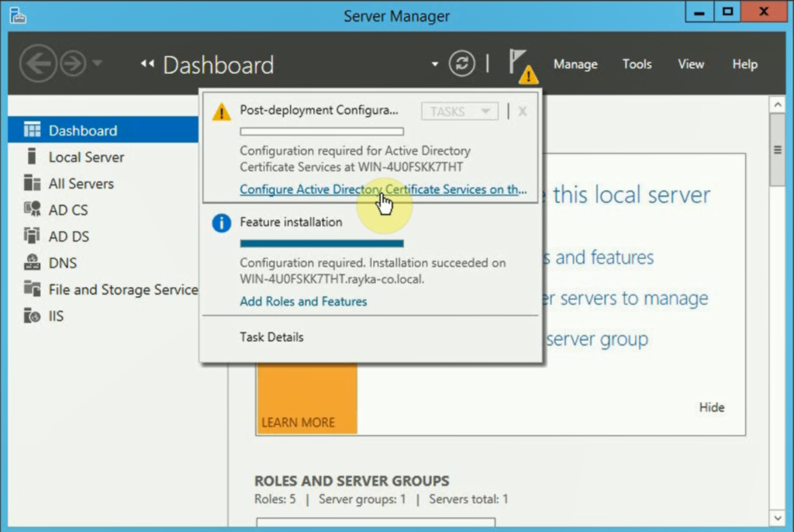This screenshot has width=794, height=532.
Task: Click the double-chevron before Dashboard title
Action: [147, 64]
